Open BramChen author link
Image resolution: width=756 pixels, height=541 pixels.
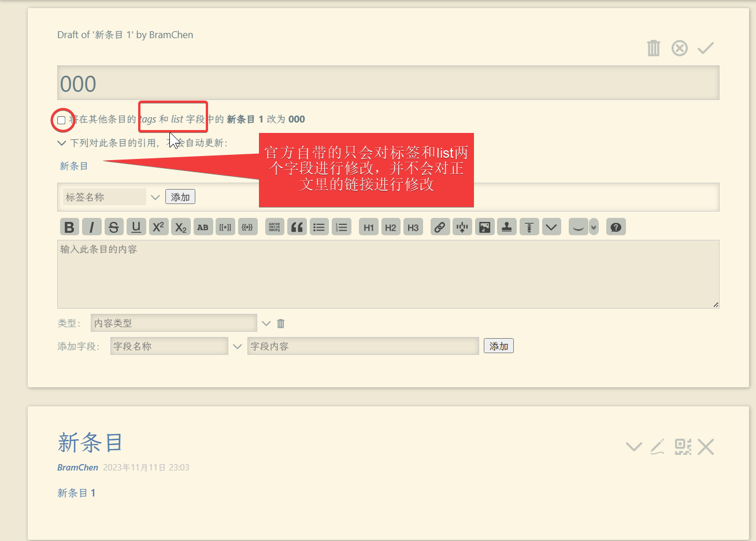pos(77,468)
